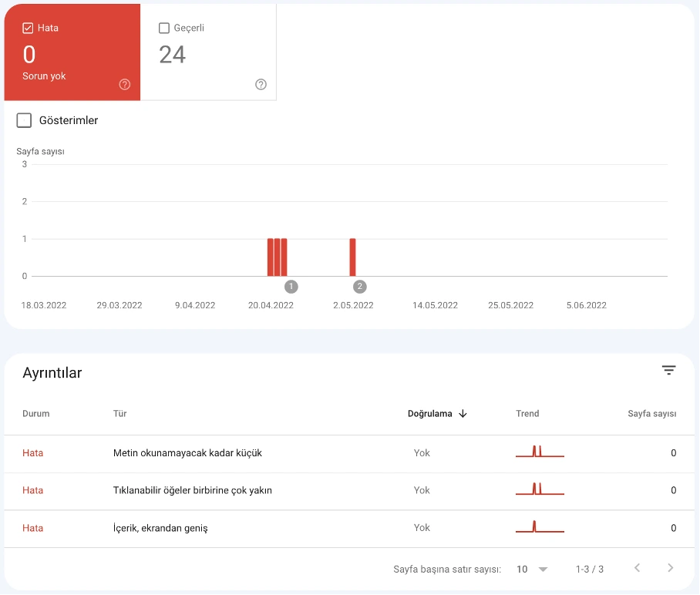
Task: Click Yok value in Metin okunamayacak row
Action: click(x=422, y=453)
